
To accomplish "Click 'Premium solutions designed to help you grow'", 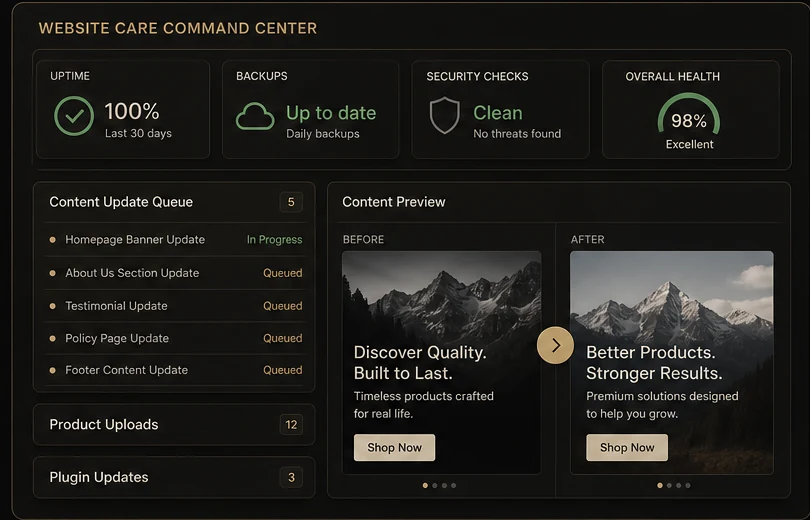I will pos(662,405).
